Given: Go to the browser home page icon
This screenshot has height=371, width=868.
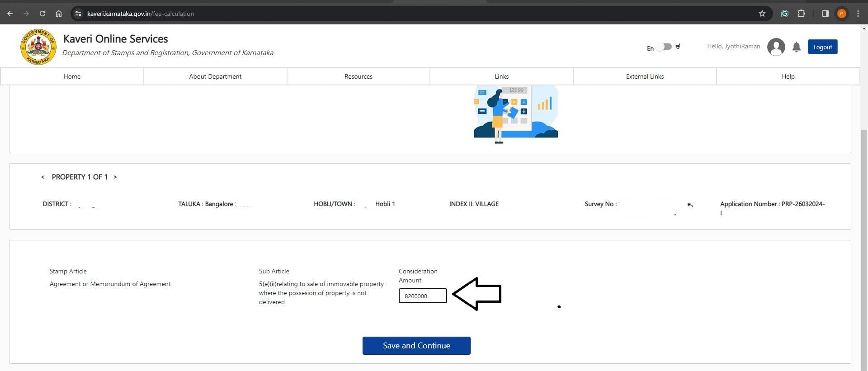Looking at the screenshot, I should [x=59, y=14].
